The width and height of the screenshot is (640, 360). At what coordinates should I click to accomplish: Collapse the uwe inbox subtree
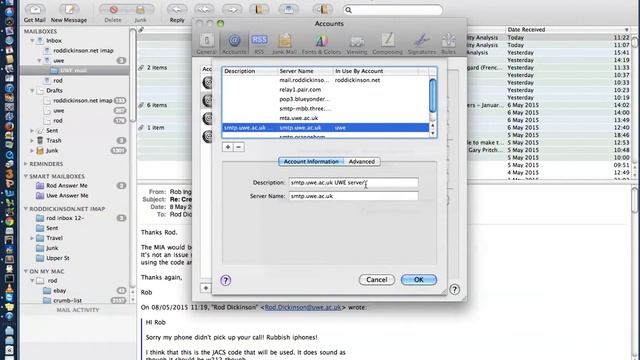click(x=40, y=60)
